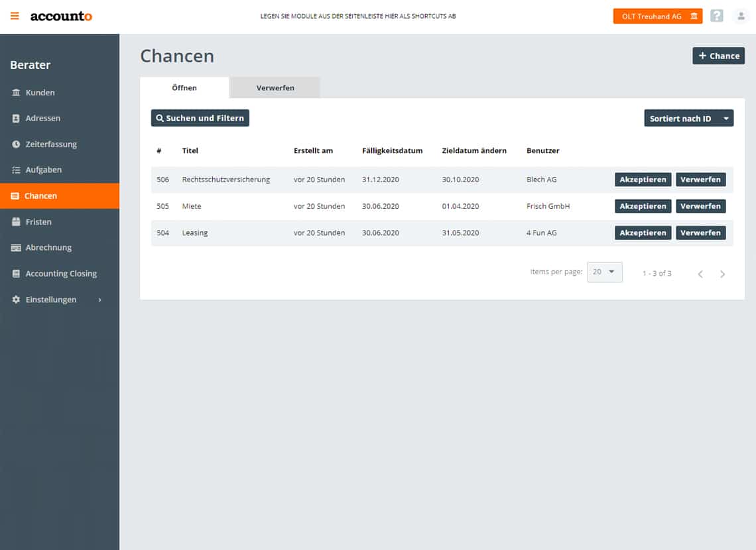This screenshot has height=550, width=756.
Task: Switch company via OLT Treuhand AG button
Action: click(658, 17)
